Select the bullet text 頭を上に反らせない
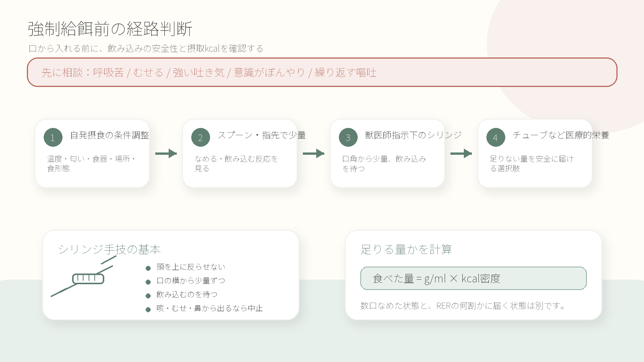Image resolution: width=644 pixels, height=362 pixels. 191,267
